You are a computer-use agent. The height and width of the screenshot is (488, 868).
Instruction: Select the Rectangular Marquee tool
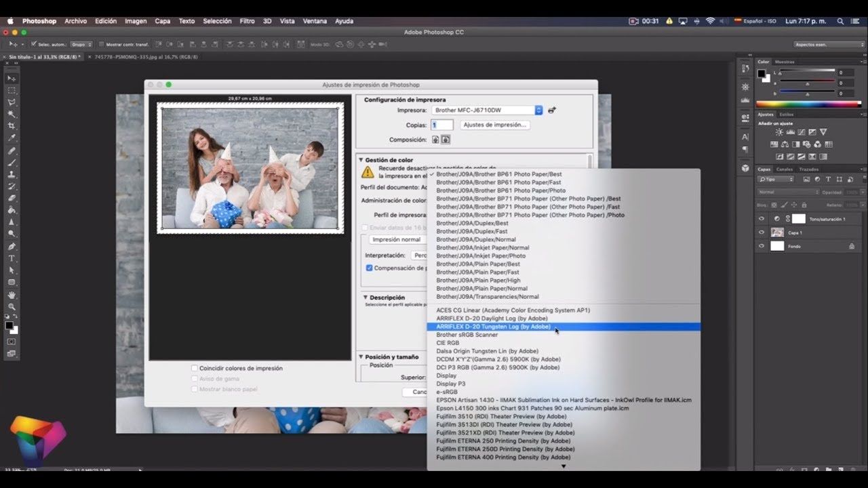[x=12, y=90]
